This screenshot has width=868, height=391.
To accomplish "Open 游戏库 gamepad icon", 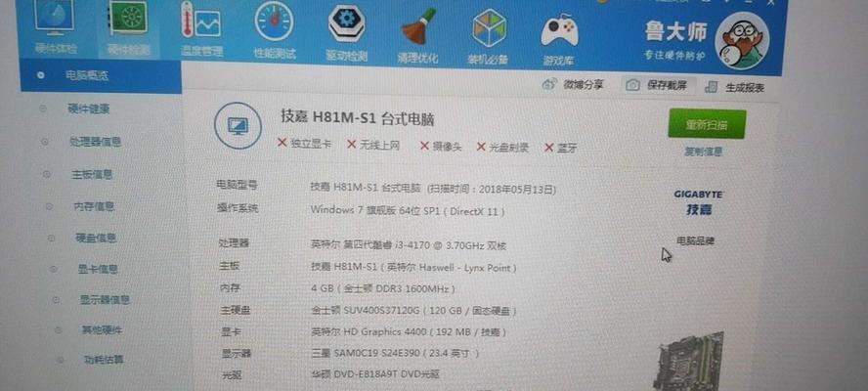I will [x=559, y=31].
